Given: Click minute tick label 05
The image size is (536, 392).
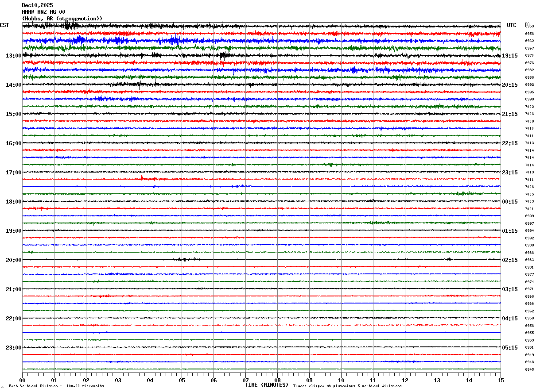Looking at the screenshot, I should pos(182,380).
